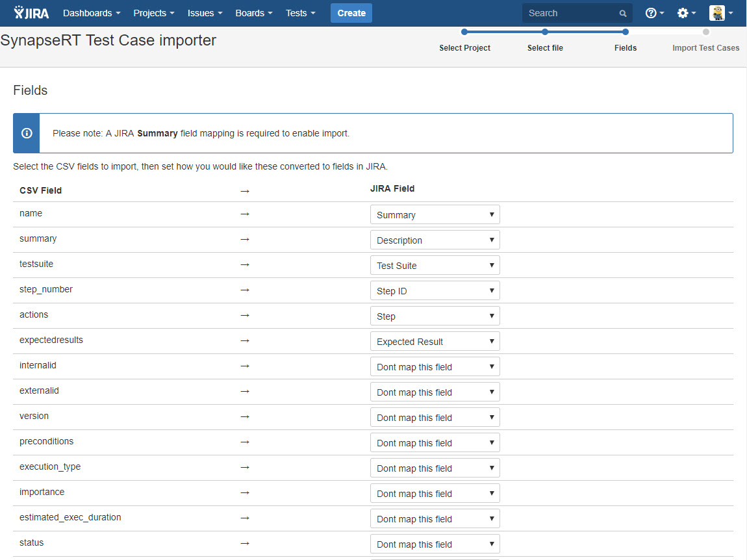Open the Help question mark menu

(654, 13)
